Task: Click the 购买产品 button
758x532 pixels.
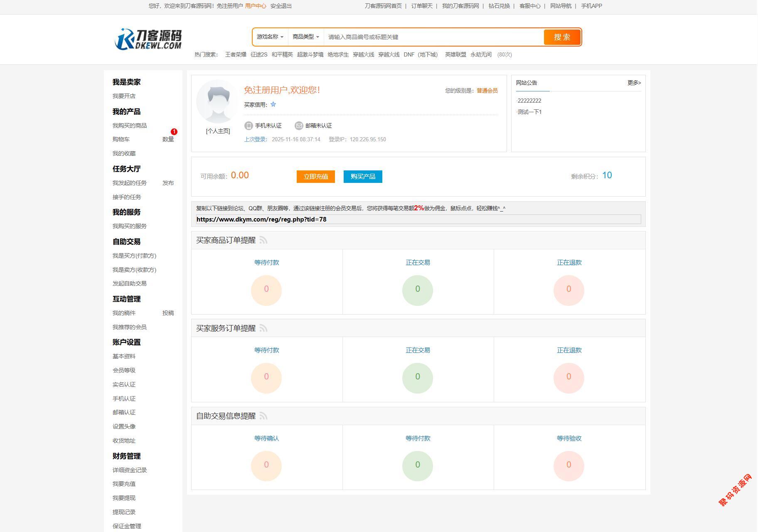Action: coord(363,177)
